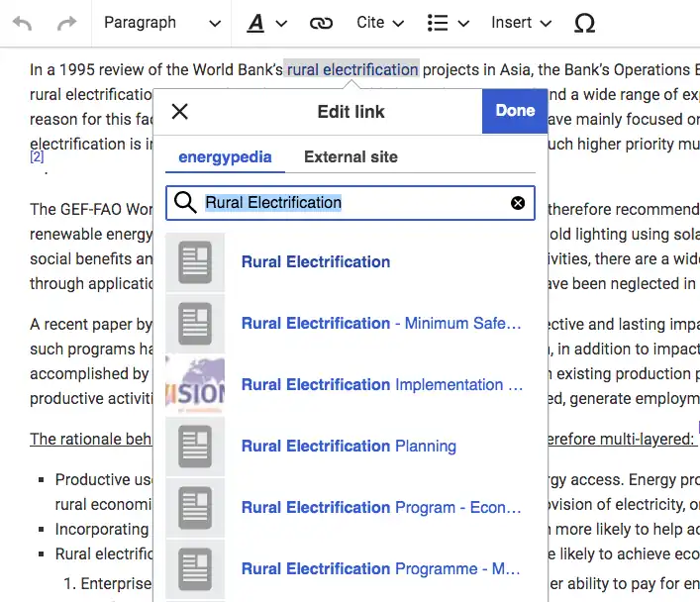
Task: Select the energypedia tab
Action: coord(225,156)
